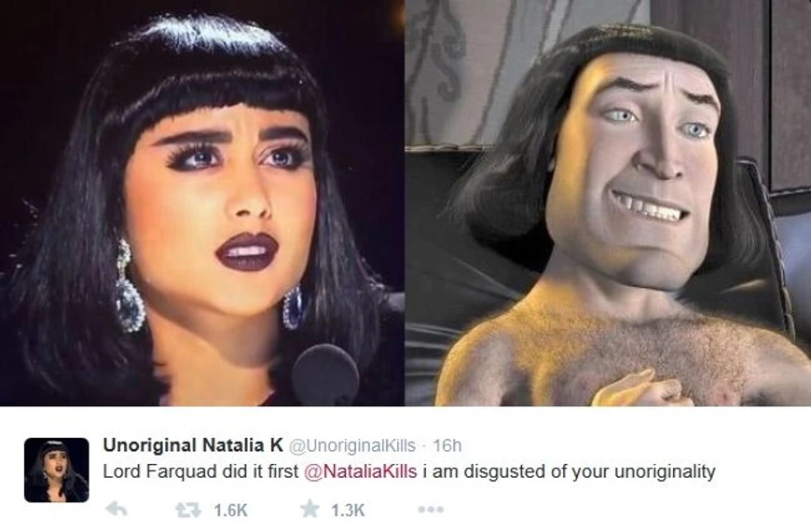Open the more options ellipsis icon
This screenshot has height=532, width=811.
pos(431,510)
